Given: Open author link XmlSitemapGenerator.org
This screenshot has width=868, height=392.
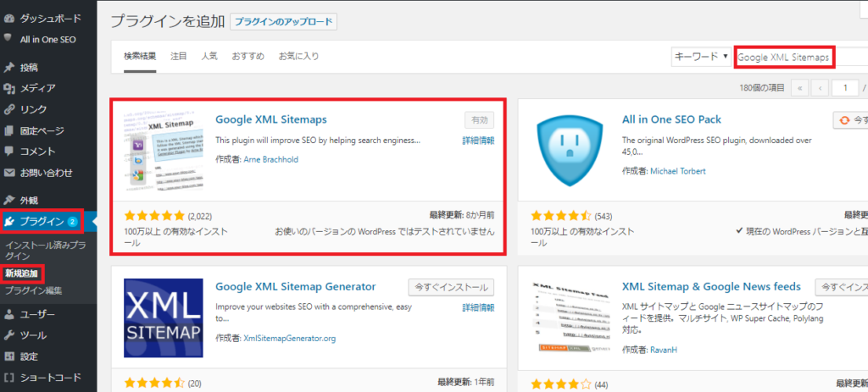Looking at the screenshot, I should coord(290,338).
